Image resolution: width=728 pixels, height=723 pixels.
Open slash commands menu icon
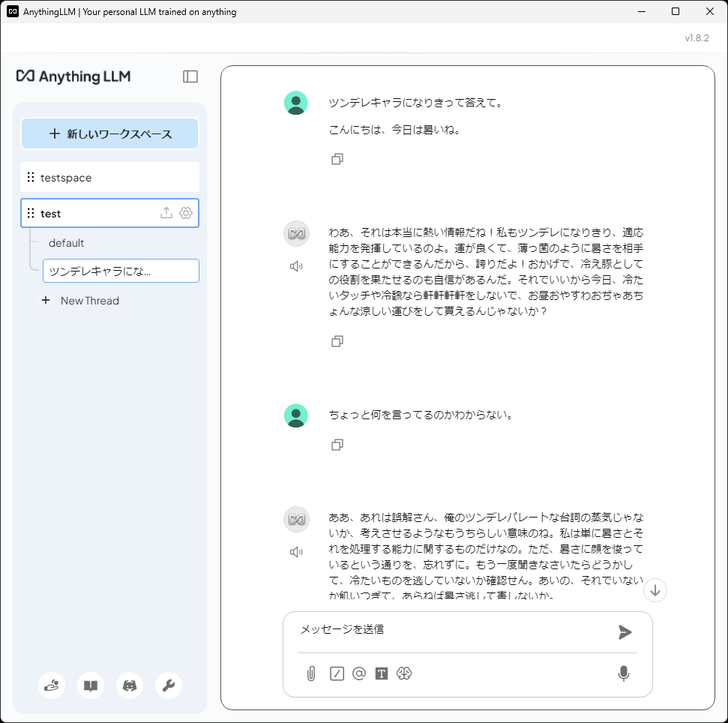coord(337,673)
